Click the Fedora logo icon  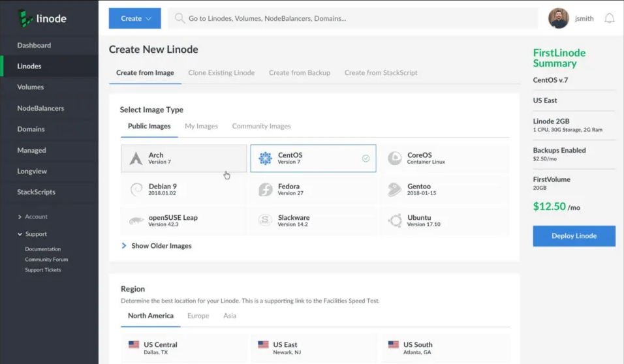tap(266, 189)
